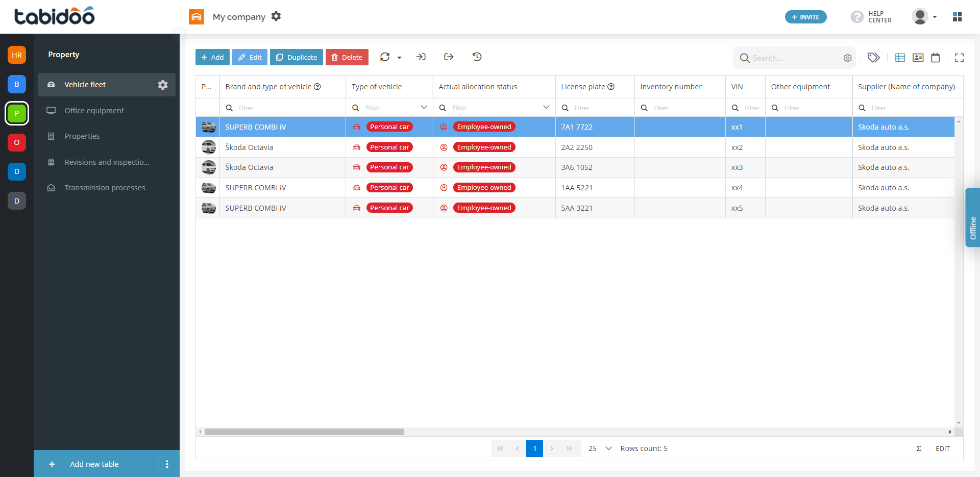Switch to card view
Screen dimensions: 980x477
pos(918,58)
